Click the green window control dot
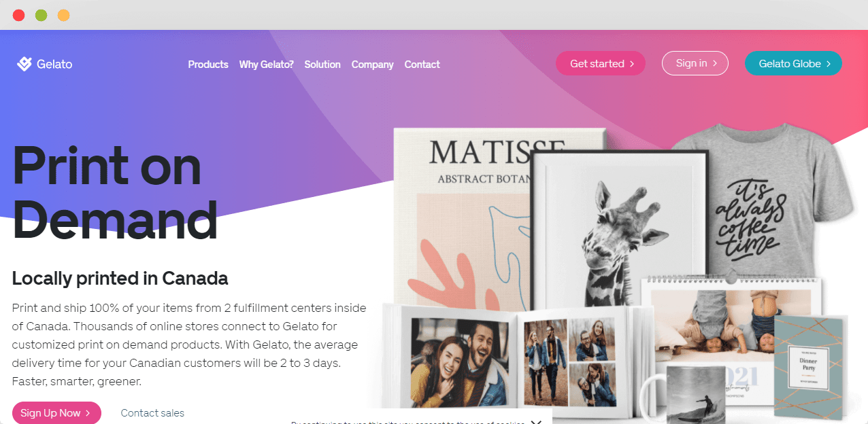The image size is (868, 424). click(x=41, y=15)
